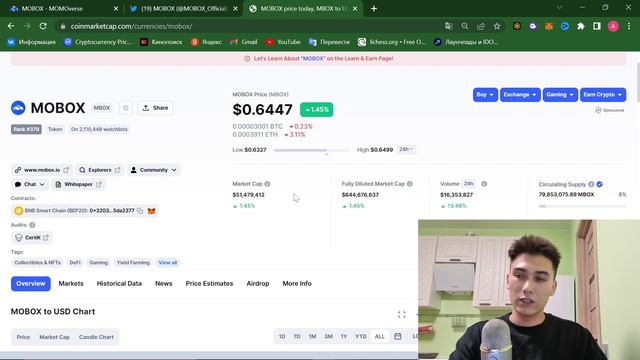
Task: Close the MOBOX Twitter tab
Action: 236,9
